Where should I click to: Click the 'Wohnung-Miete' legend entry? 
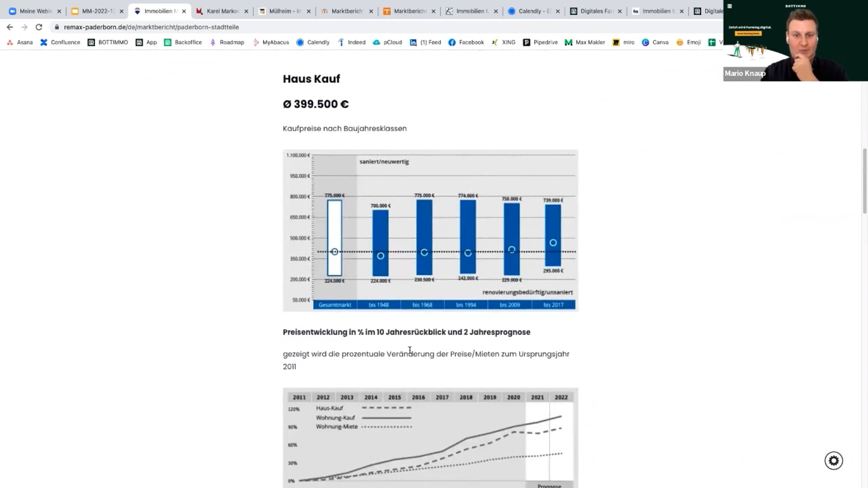click(x=337, y=427)
